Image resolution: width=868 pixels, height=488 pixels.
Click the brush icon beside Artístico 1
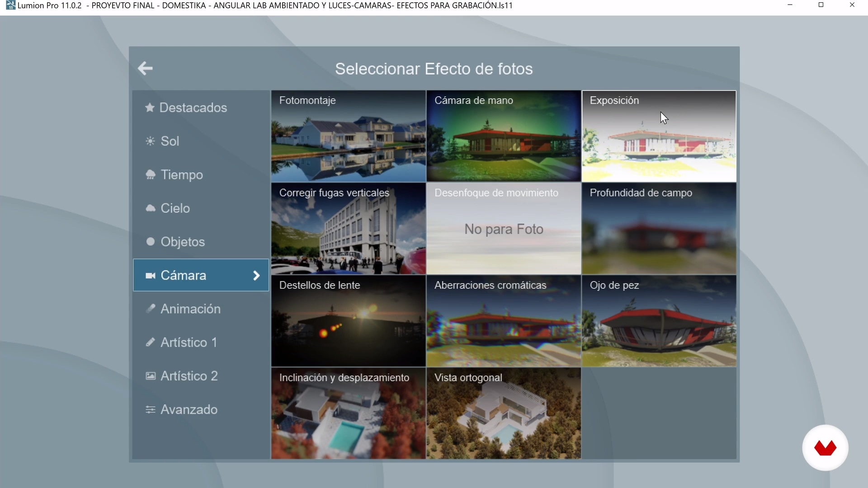click(x=151, y=342)
